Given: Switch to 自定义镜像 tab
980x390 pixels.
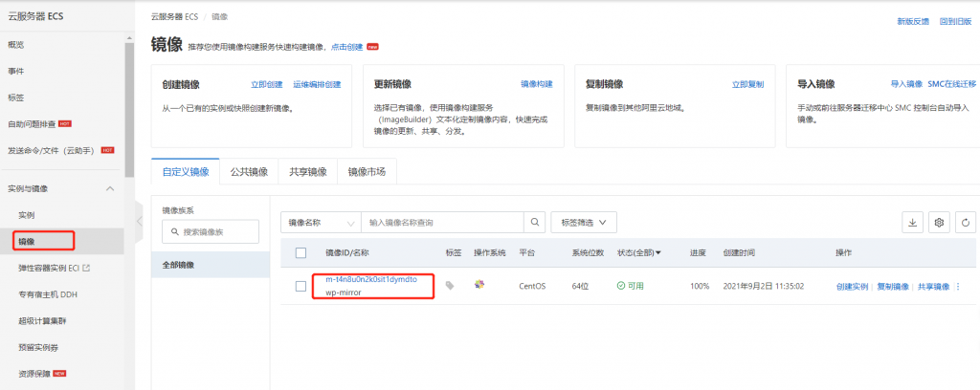Looking at the screenshot, I should [186, 172].
